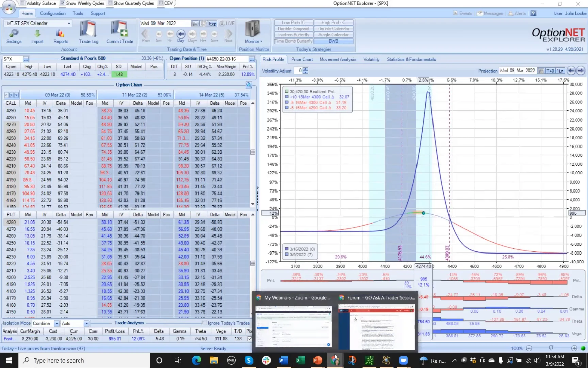
Task: Toggle the T+0 projection button
Action: click(550, 71)
